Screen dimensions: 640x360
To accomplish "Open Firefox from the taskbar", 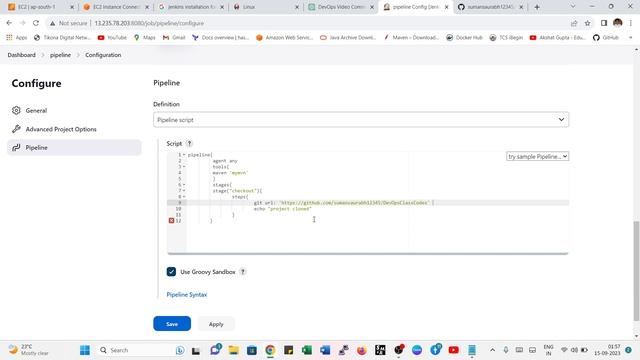I will 362,350.
